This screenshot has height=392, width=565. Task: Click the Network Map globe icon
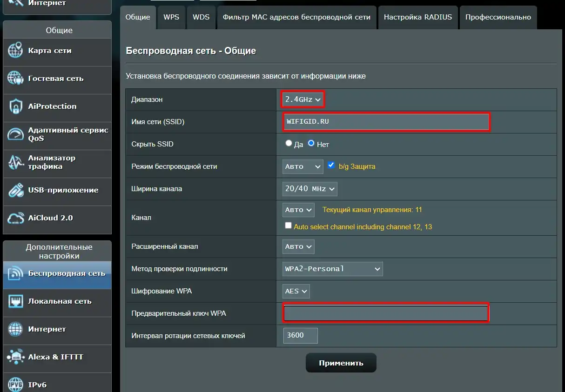pos(15,51)
